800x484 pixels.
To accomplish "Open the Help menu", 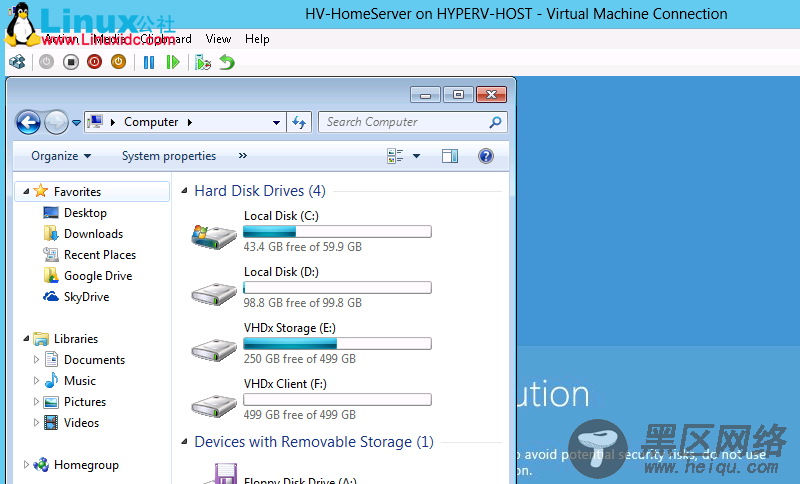I will [x=257, y=39].
